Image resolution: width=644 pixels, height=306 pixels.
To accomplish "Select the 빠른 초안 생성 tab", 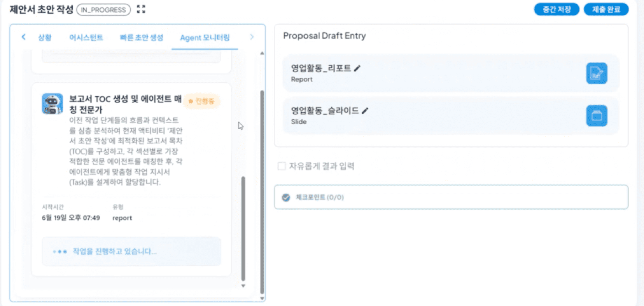I will [142, 38].
